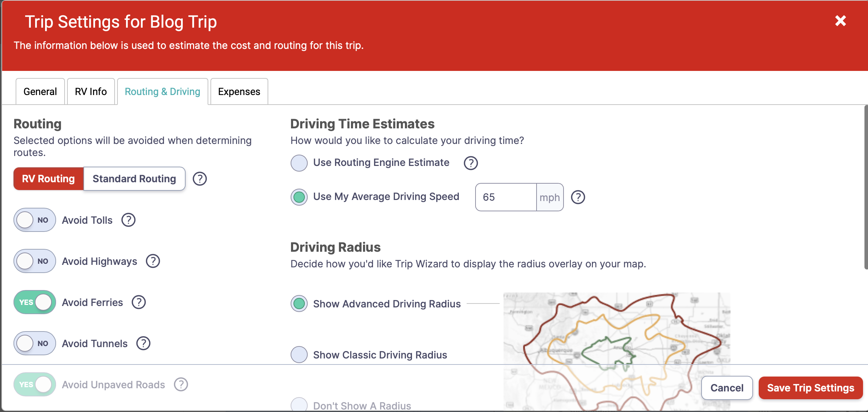Click Routing Engine Estimate help icon
The width and height of the screenshot is (868, 412).
point(471,163)
